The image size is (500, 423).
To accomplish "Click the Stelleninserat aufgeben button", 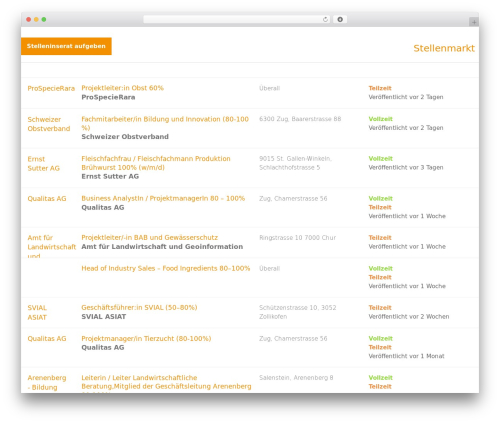I will (x=66, y=46).
